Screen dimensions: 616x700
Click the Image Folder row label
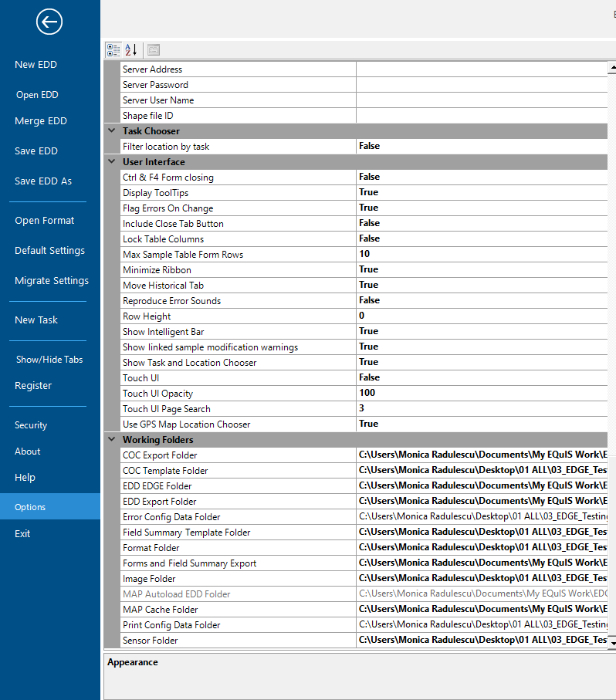click(x=149, y=579)
